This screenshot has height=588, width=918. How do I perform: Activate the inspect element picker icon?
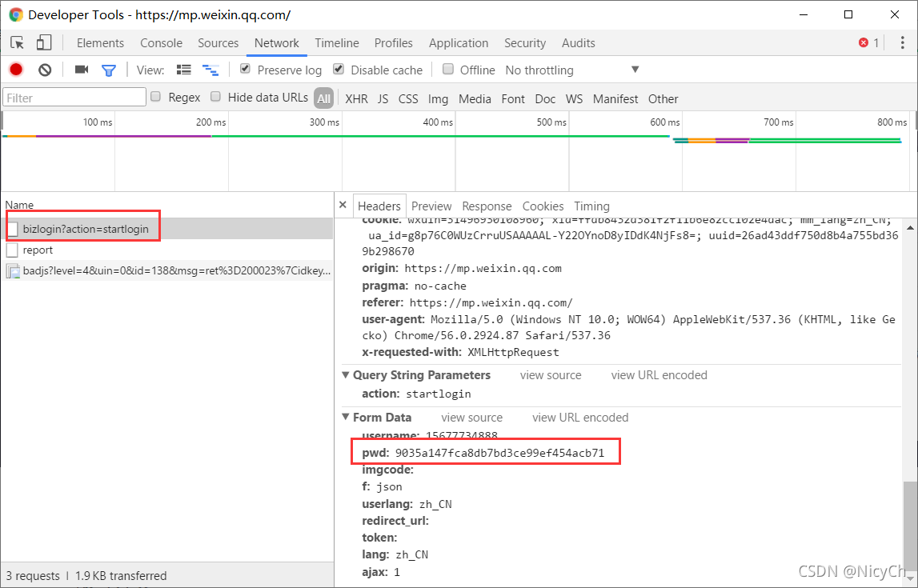[x=17, y=42]
